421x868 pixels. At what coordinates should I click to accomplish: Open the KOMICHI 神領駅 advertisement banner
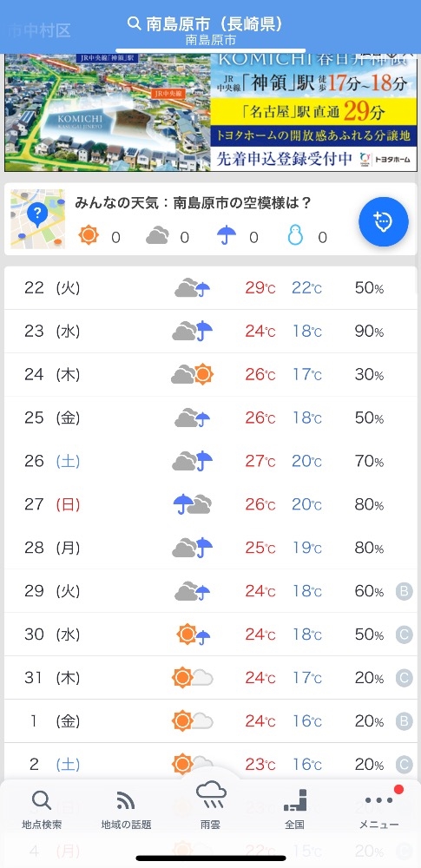(210, 112)
